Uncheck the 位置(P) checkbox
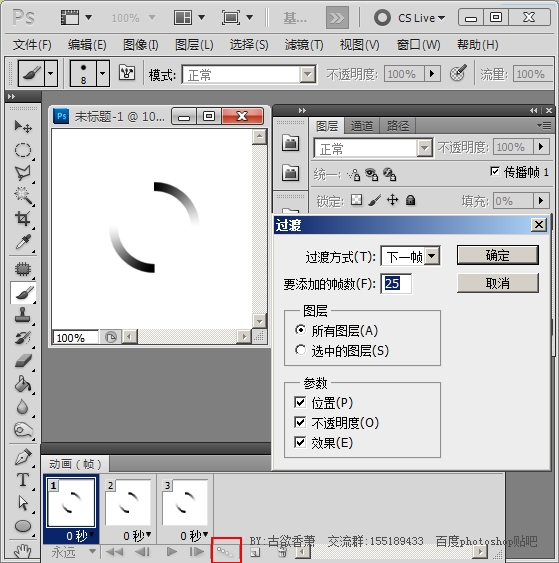Image resolution: width=559 pixels, height=563 pixels. 300,403
